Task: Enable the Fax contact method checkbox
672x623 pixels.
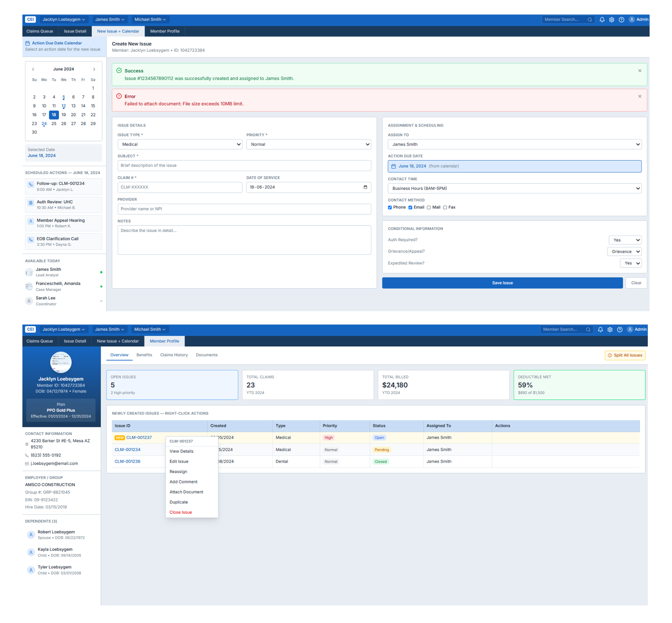Action: (x=445, y=207)
